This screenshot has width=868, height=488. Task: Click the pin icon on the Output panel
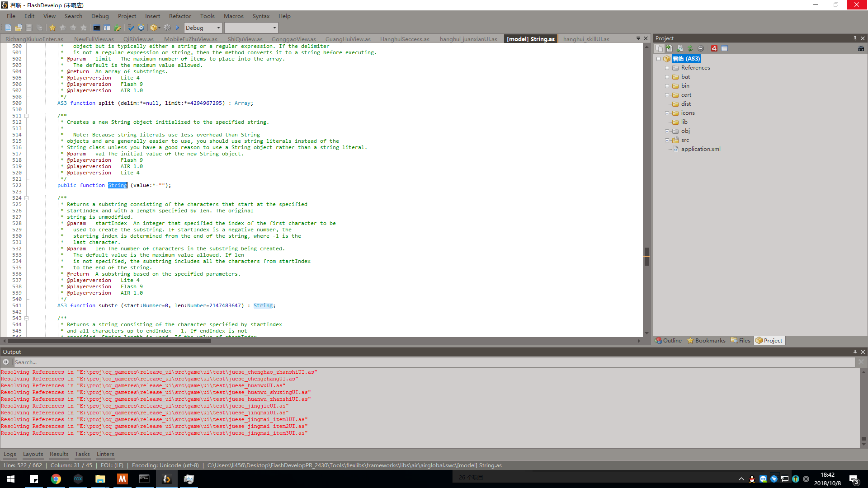(x=855, y=352)
